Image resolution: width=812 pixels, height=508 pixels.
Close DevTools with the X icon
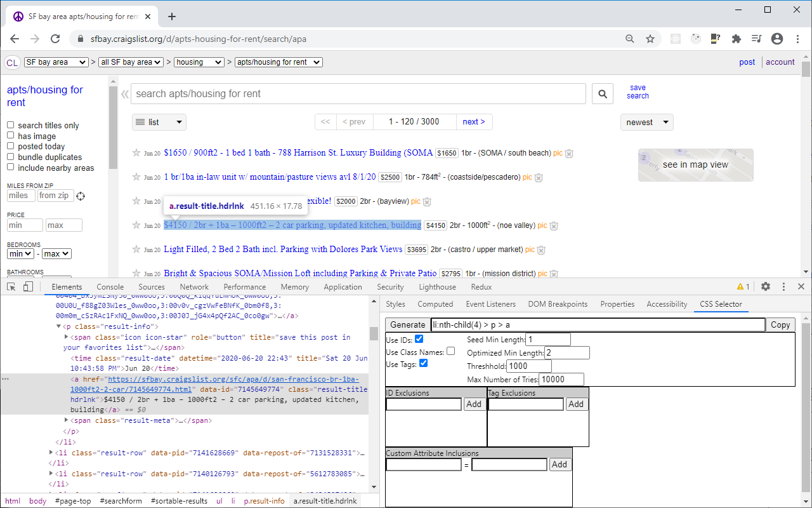coord(801,287)
